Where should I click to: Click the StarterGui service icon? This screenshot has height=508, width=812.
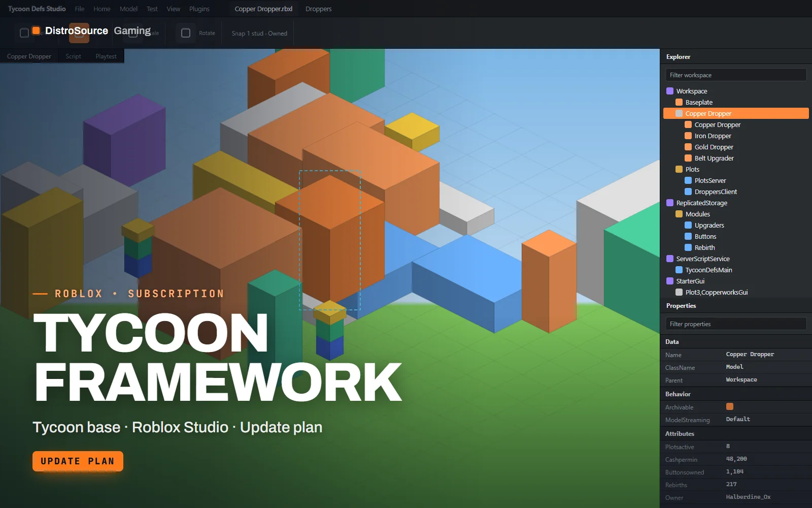[670, 281]
